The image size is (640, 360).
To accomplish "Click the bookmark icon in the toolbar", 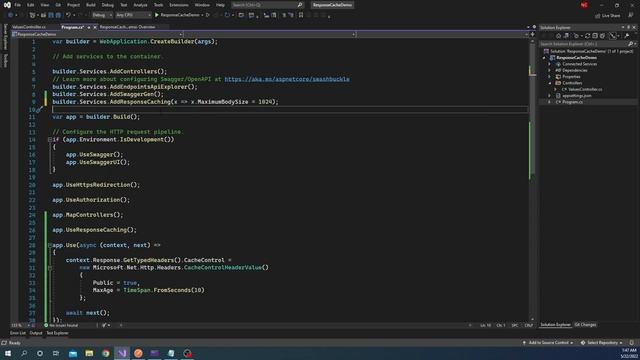I will point(301,15).
